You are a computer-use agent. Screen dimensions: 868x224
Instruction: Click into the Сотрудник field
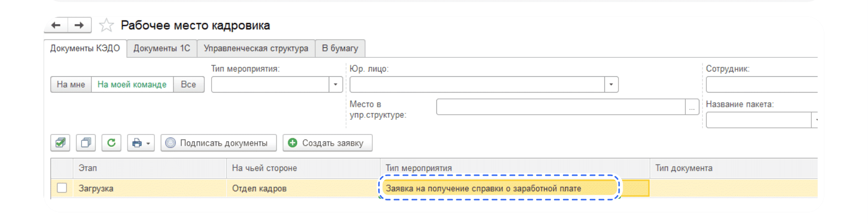coord(761,85)
